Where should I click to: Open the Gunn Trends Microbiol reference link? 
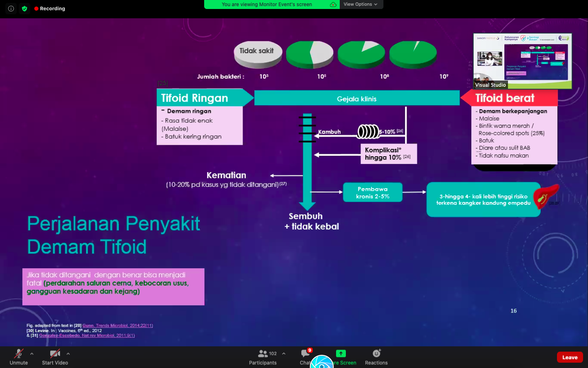(x=118, y=325)
